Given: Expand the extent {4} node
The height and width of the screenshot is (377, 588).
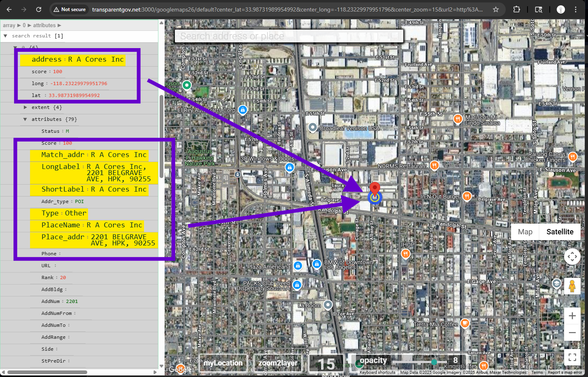Looking at the screenshot, I should tap(25, 107).
